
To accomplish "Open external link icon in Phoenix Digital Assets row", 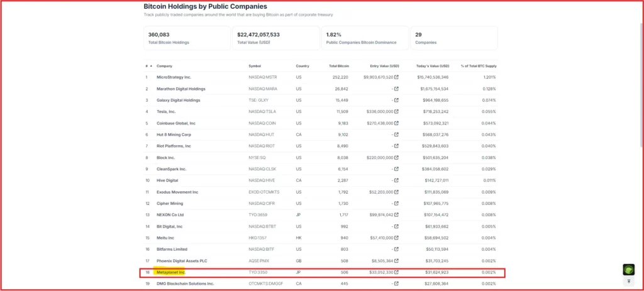I will [396, 261].
